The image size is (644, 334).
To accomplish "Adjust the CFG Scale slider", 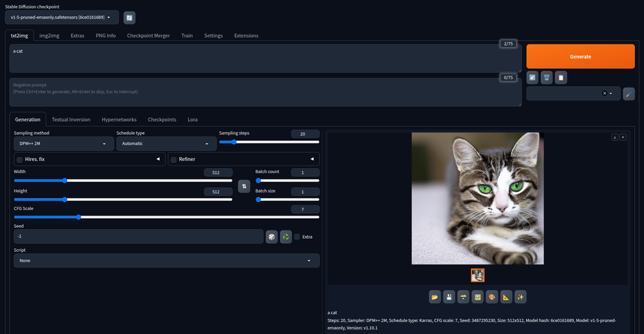I will tap(166, 217).
